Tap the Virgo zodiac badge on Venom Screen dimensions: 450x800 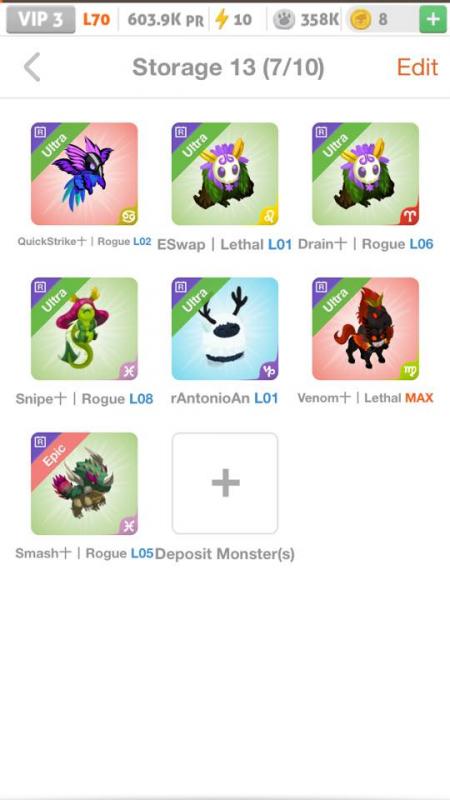click(409, 371)
